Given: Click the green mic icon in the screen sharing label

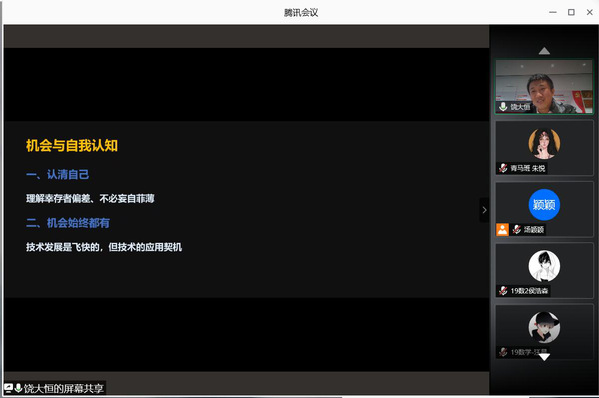Looking at the screenshot, I should (18, 388).
